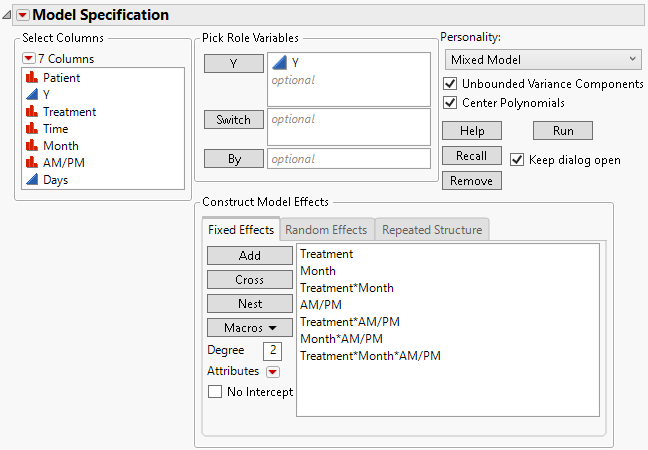Screen dimensions: 648x450
Task: Uncheck Unbounded Variance Components
Action: click(x=450, y=84)
